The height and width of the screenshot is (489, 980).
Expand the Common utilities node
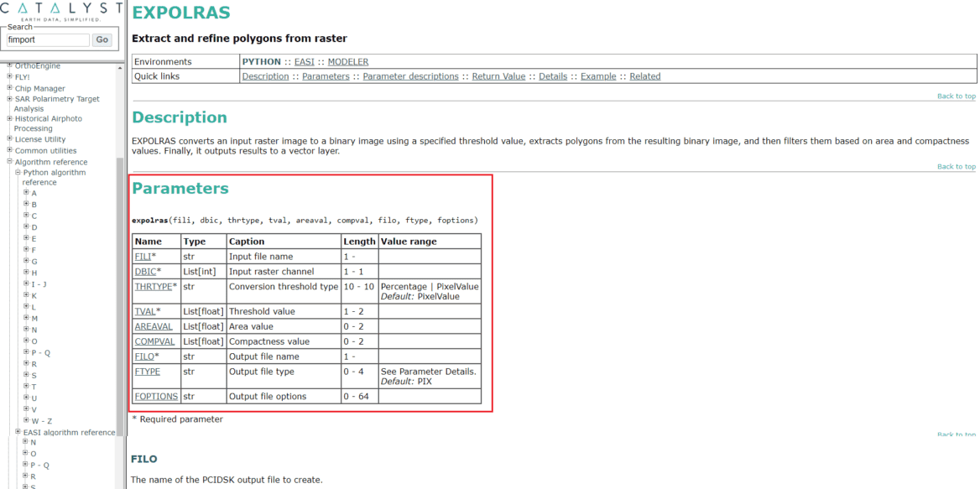tap(10, 150)
